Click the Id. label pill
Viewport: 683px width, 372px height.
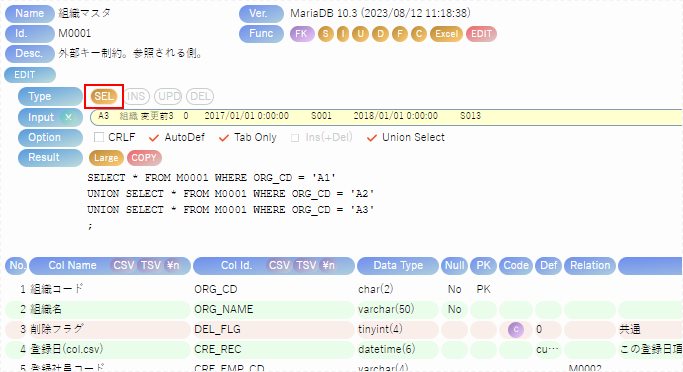click(30, 34)
